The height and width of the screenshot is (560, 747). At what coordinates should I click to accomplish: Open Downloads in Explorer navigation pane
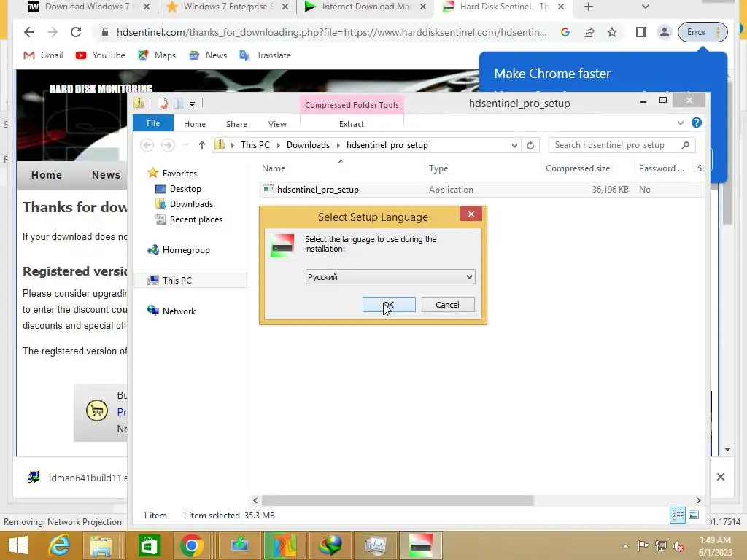[x=191, y=204]
